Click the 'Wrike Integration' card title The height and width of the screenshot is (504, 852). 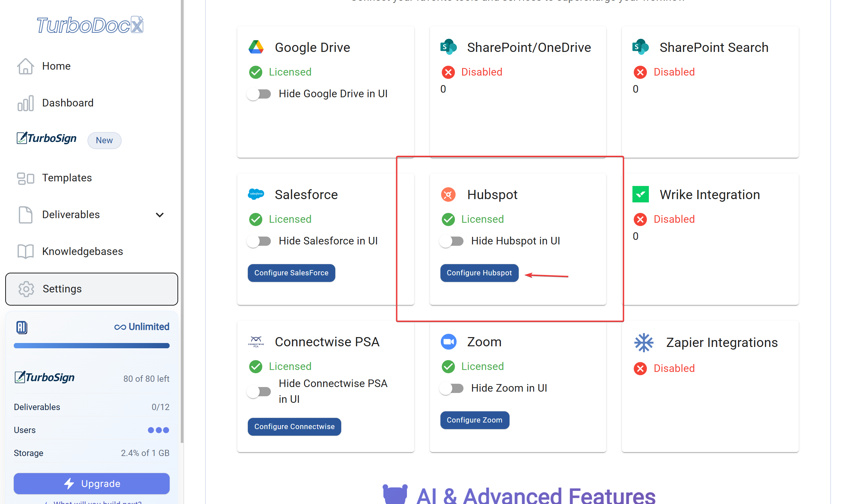[709, 195]
